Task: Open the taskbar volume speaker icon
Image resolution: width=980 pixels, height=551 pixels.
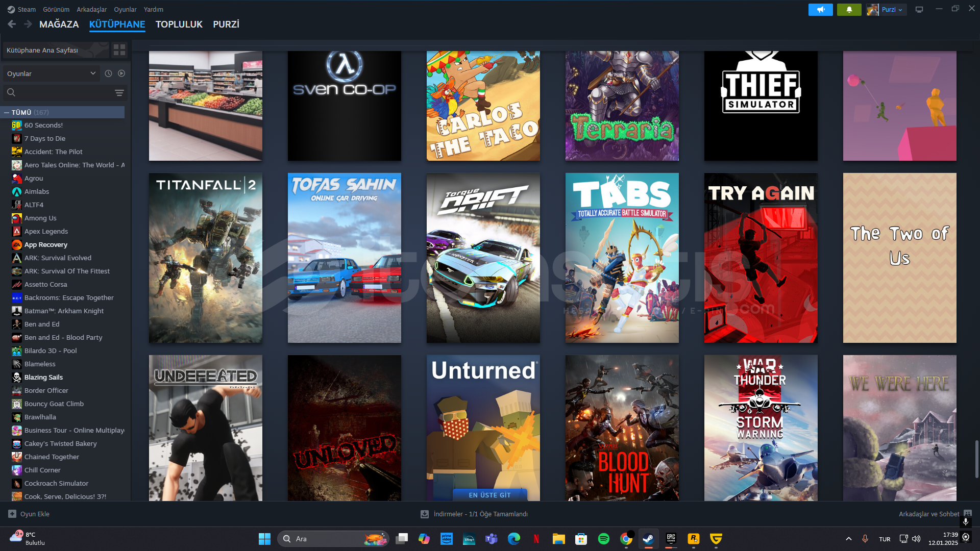Action: 916,539
